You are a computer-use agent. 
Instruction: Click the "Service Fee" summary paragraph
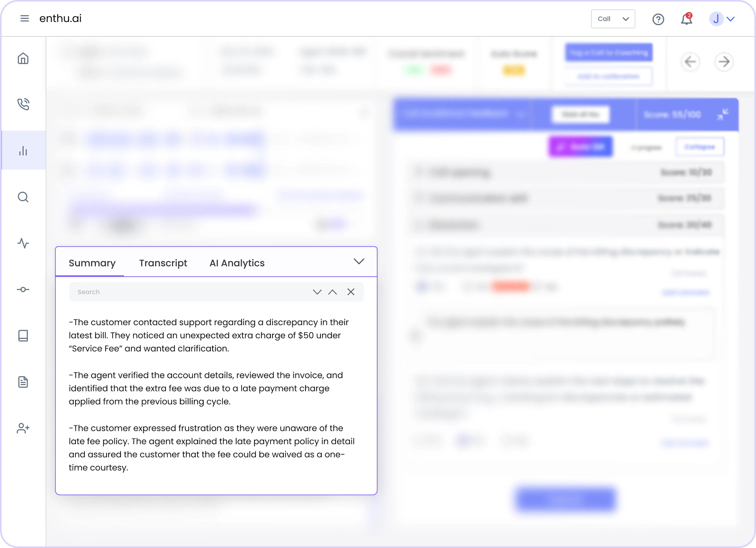[x=209, y=335]
